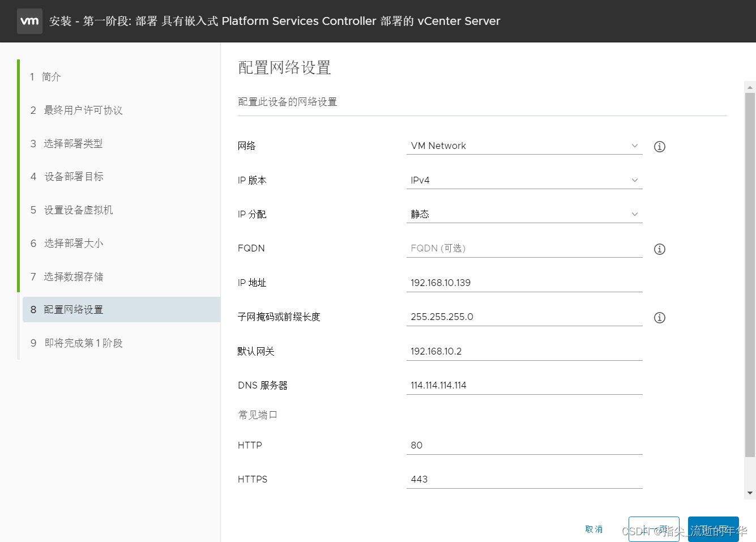Go to step 1 简介
Viewport: 756px width, 542px height.
point(45,76)
